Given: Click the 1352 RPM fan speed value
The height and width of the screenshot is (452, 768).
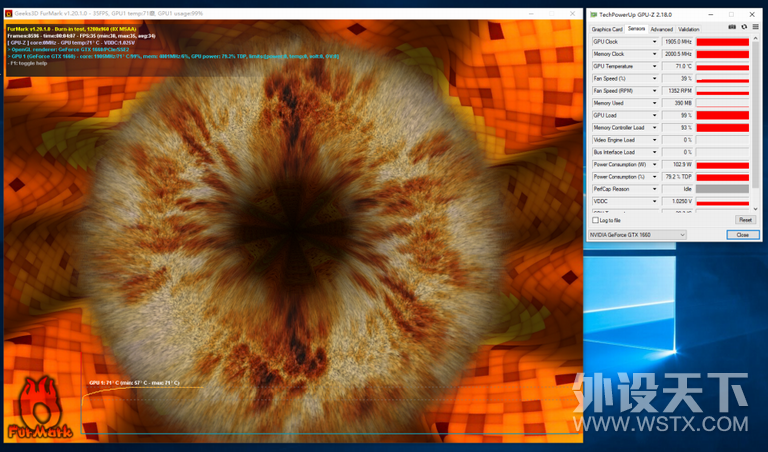Looking at the screenshot, I should (x=678, y=91).
